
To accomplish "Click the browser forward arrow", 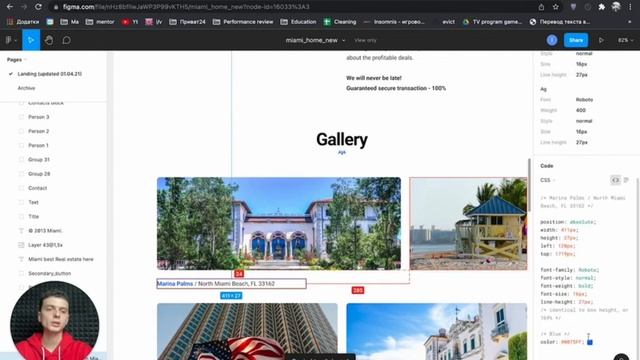I will [x=24, y=7].
